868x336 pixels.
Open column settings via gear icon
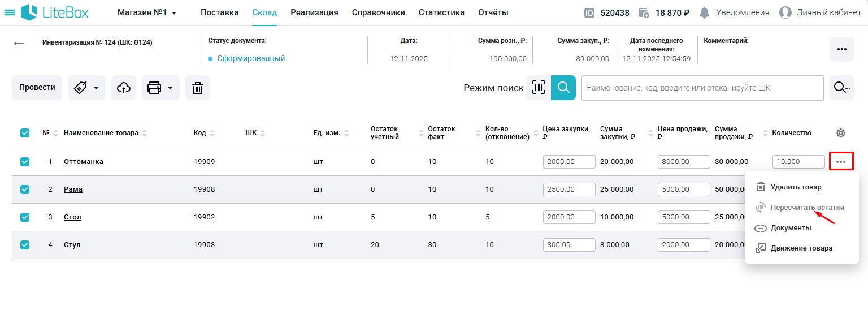pos(840,132)
